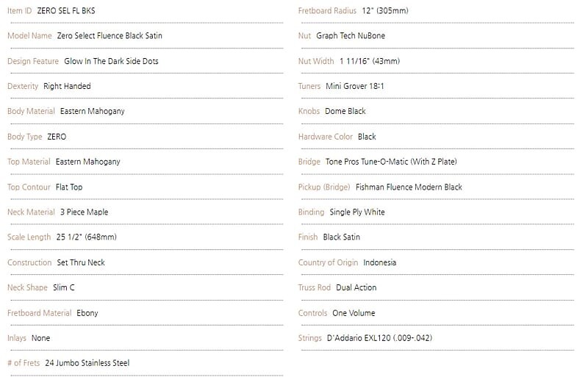Click the 24 Jumbo Stainless Steel frets value
Image resolution: width=588 pixels, height=391 pixels.
tap(87, 363)
